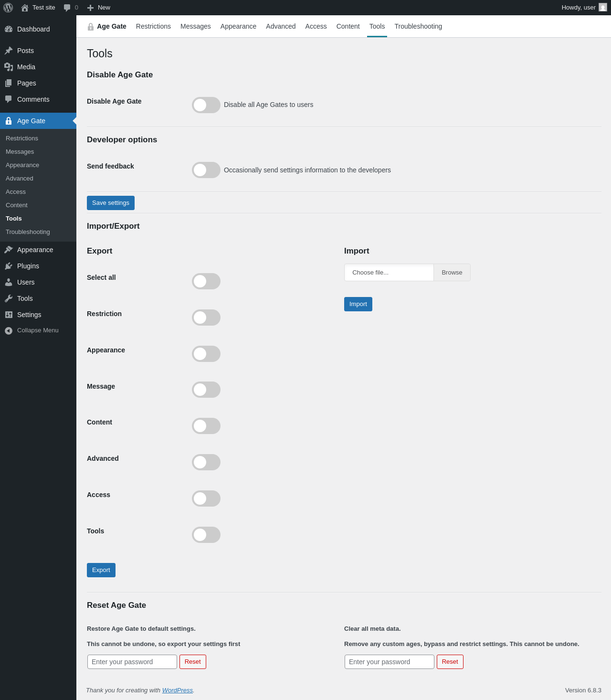The height and width of the screenshot is (700, 611).
Task: Click the Posts pin icon
Action: coord(9,51)
